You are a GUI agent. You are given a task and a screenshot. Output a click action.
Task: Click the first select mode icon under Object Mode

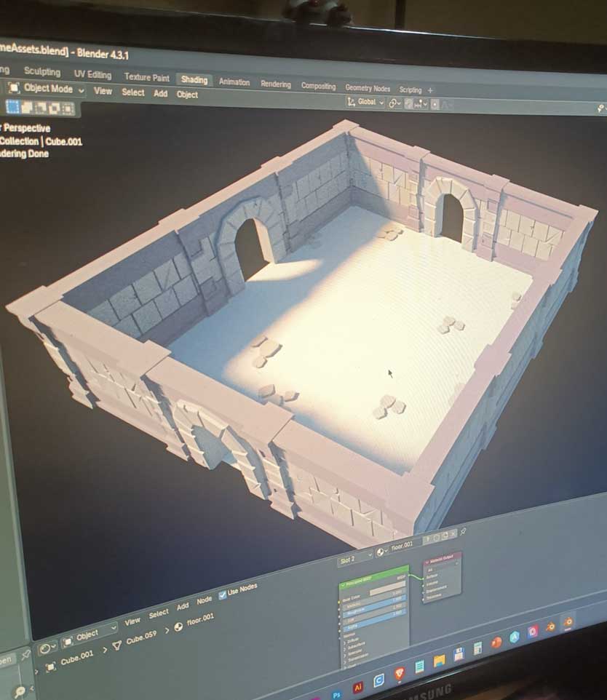coord(12,108)
